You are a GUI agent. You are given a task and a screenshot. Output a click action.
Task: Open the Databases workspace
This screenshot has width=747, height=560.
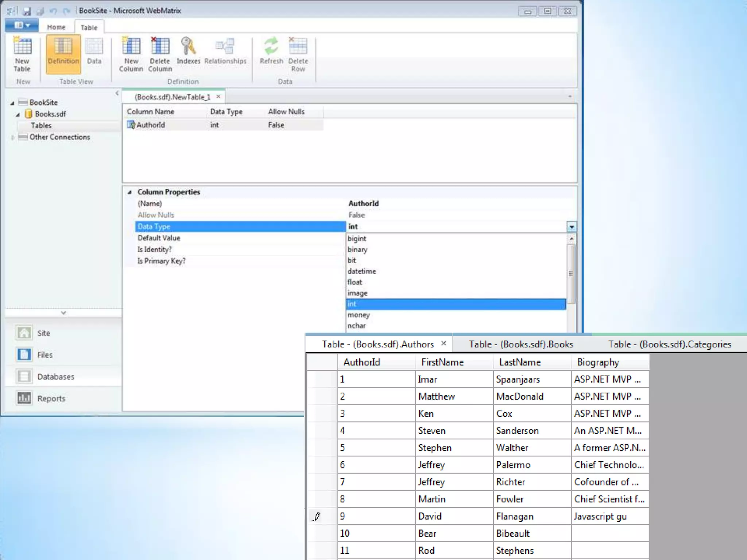[55, 377]
